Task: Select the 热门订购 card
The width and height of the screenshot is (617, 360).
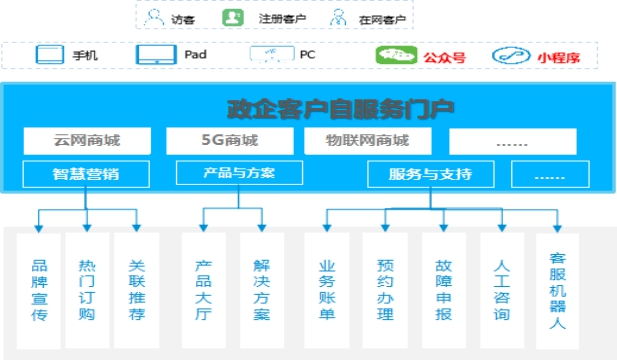Action: [87, 290]
